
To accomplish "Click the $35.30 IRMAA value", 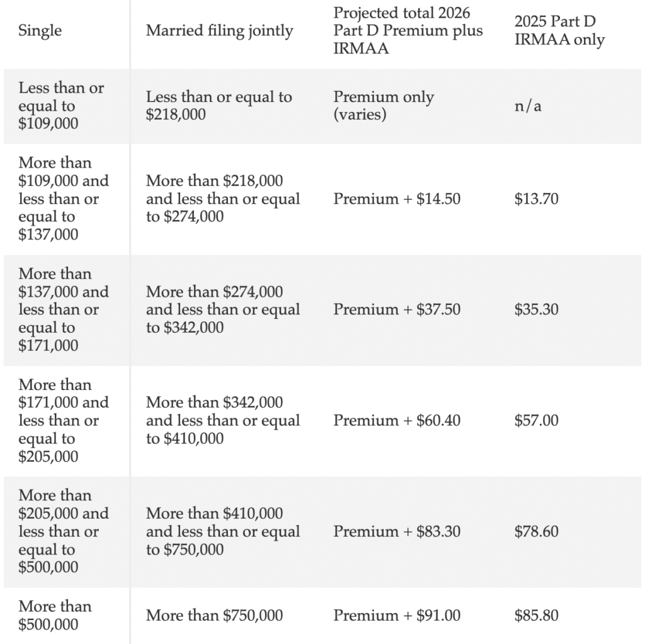I will 536,310.
